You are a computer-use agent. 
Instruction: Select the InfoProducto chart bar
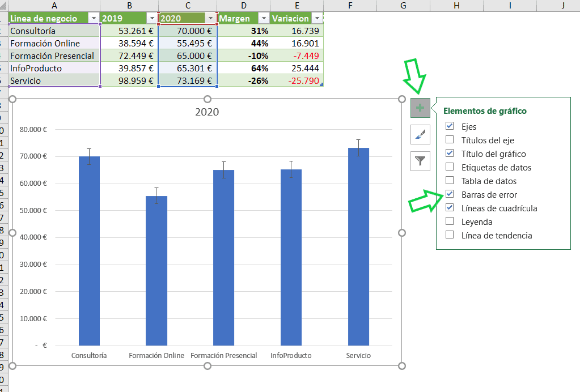point(291,258)
